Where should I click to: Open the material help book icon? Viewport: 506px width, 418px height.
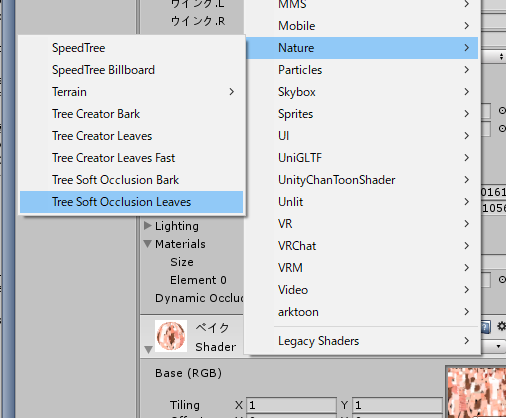(x=486, y=327)
